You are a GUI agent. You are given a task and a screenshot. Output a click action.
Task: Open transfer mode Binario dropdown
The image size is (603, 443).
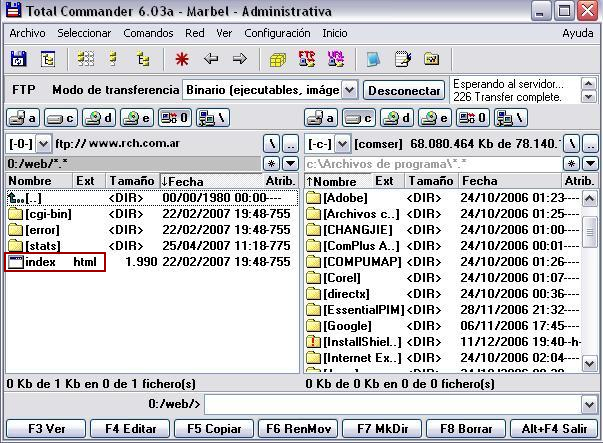(x=349, y=90)
